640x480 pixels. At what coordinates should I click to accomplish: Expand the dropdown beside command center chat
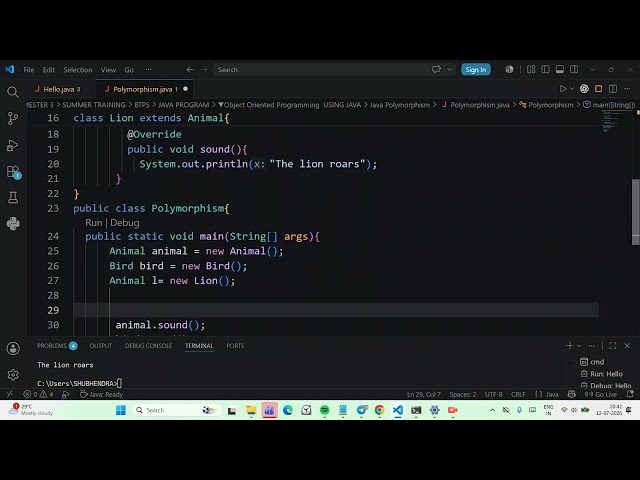point(449,69)
